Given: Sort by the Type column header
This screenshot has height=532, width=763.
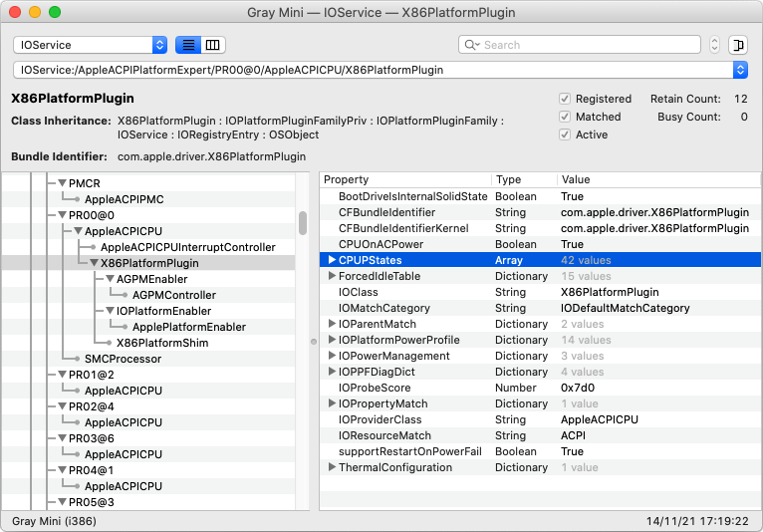Looking at the screenshot, I should pos(524,179).
